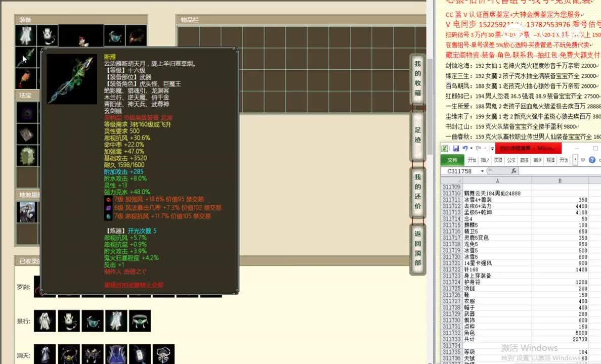Open the character portrait under 地煞星
The height and width of the screenshot is (364, 601).
tap(27, 212)
